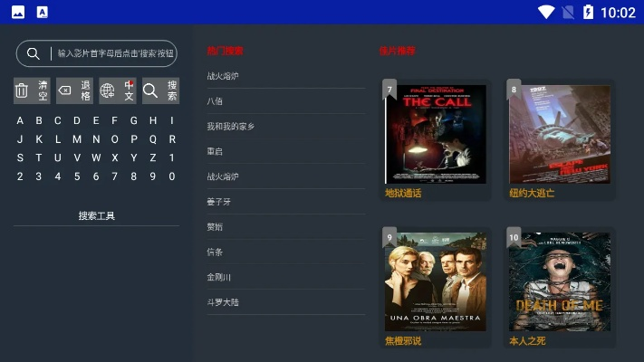The height and width of the screenshot is (362, 644).
Task: Focus the movie initials search field
Action: pos(97,53)
